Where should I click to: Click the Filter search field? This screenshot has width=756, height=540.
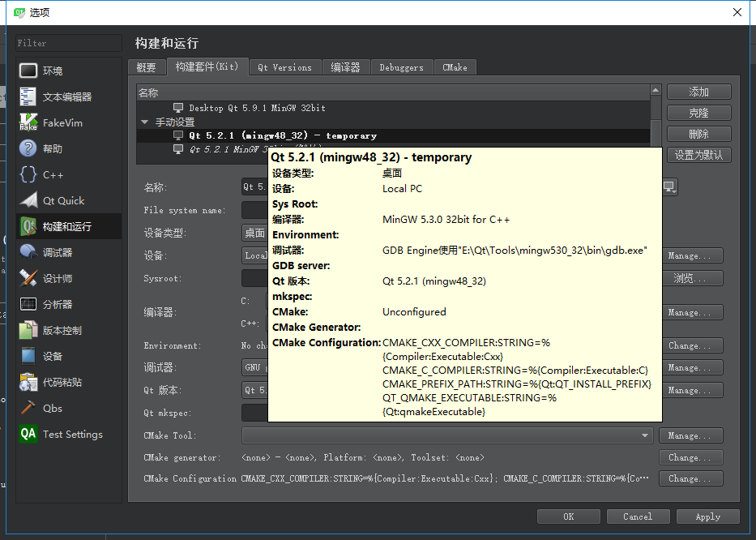(x=68, y=43)
